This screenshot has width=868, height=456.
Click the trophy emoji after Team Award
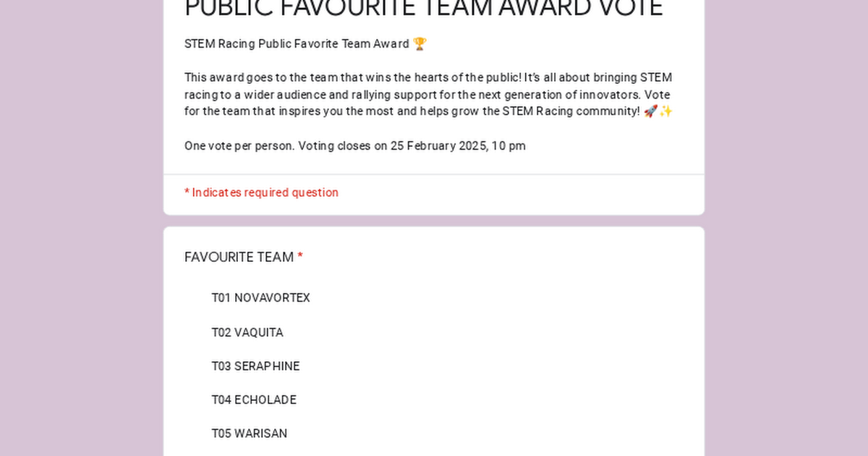point(420,43)
